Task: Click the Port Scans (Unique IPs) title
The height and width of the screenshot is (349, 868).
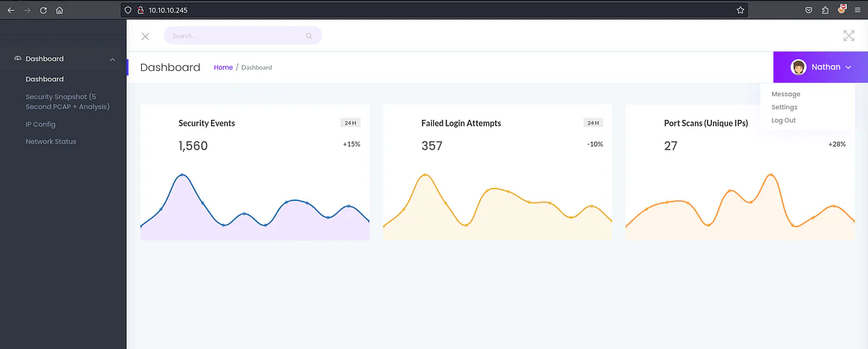Action: click(x=706, y=124)
